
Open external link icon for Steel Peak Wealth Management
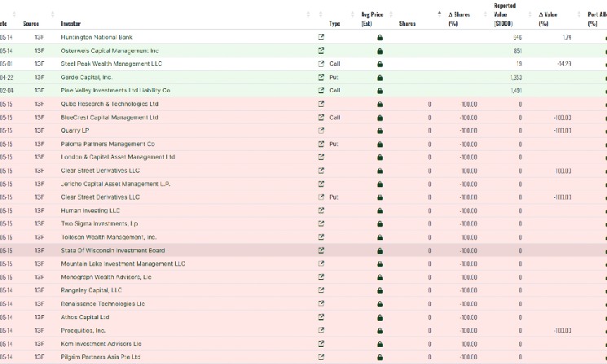click(321, 64)
